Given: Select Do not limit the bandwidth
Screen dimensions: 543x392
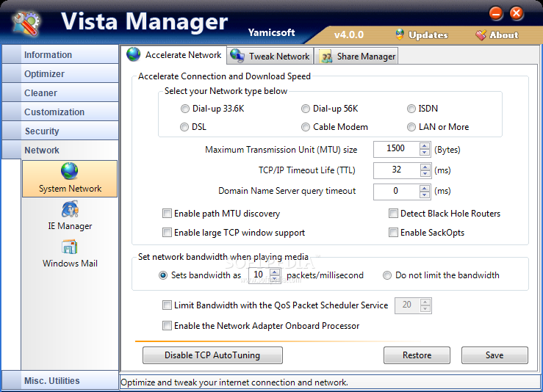Looking at the screenshot, I should [387, 275].
